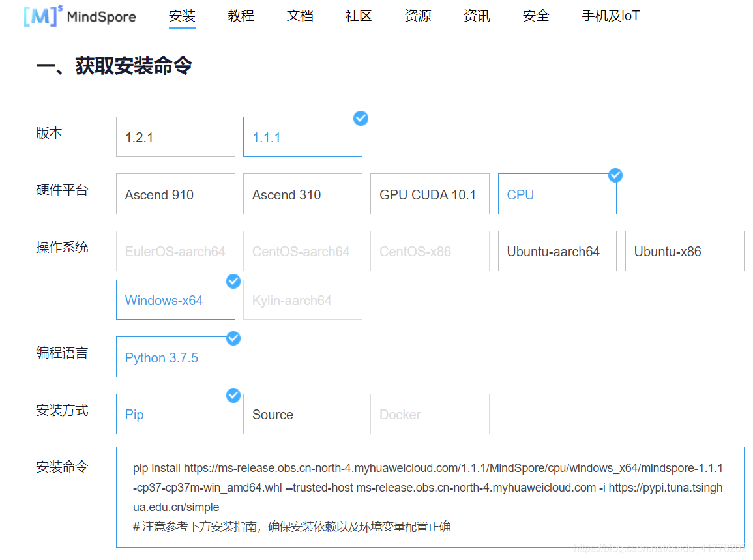Click checkmark badge on Python 3.7.5
Viewport: 753px width, 560px height.
point(233,338)
